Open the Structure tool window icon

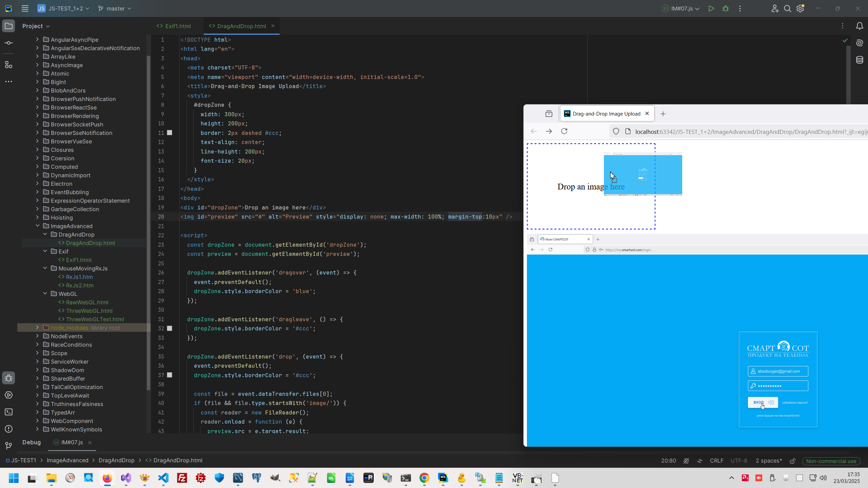point(9,65)
